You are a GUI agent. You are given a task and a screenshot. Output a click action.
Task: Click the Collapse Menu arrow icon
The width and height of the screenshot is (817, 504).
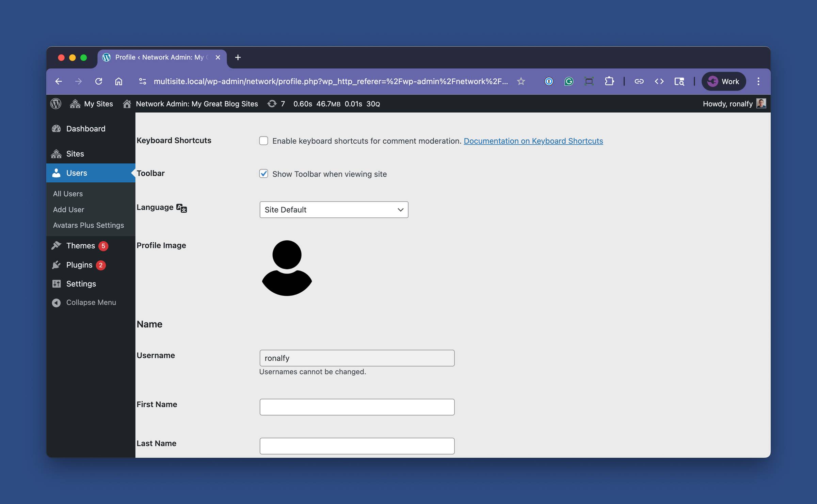point(56,303)
